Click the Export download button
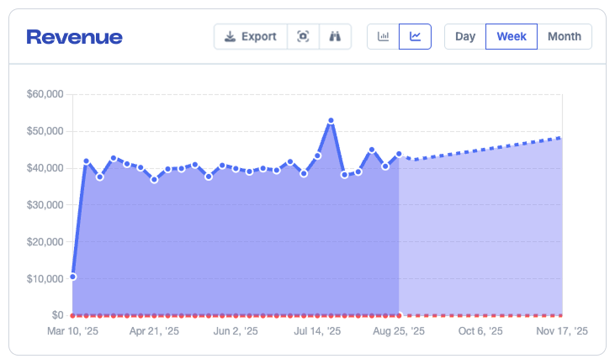 tap(250, 37)
